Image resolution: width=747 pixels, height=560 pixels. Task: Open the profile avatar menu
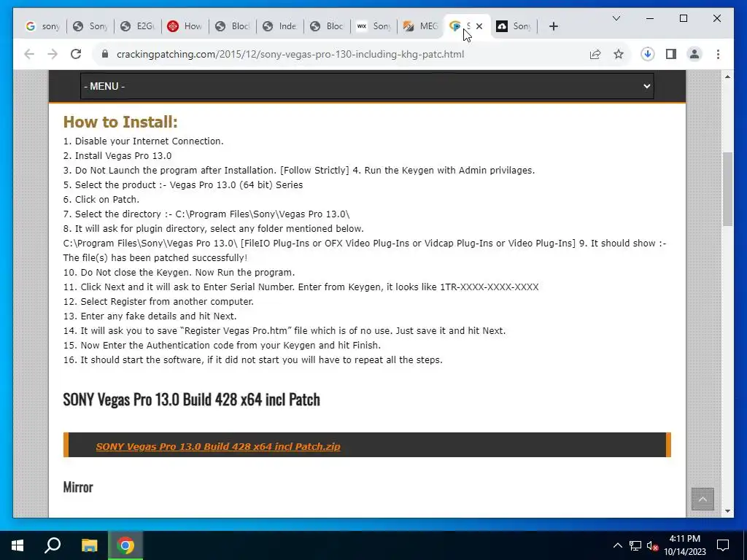click(694, 54)
